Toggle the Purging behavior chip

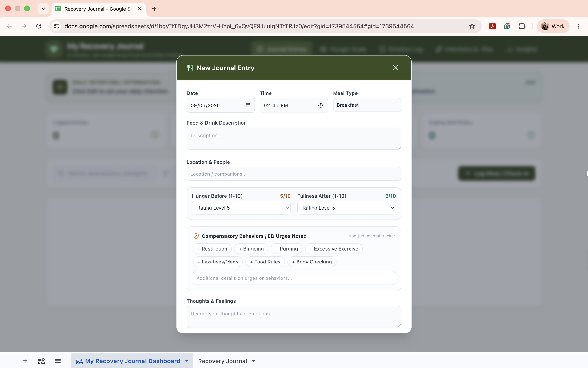[x=286, y=249]
